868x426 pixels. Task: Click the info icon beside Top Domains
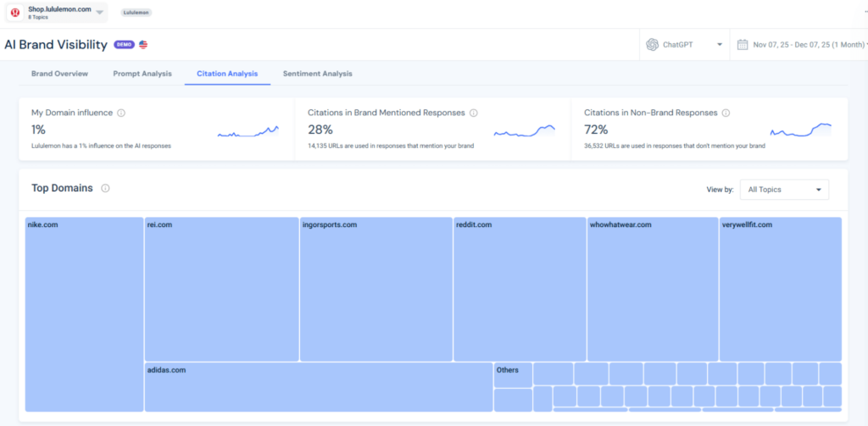click(x=105, y=189)
